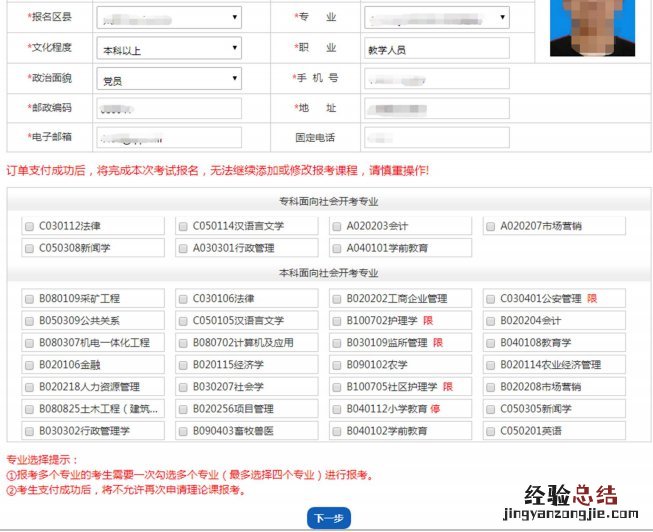
Task: Tick the B020106金融 checkbox
Action: tap(29, 365)
